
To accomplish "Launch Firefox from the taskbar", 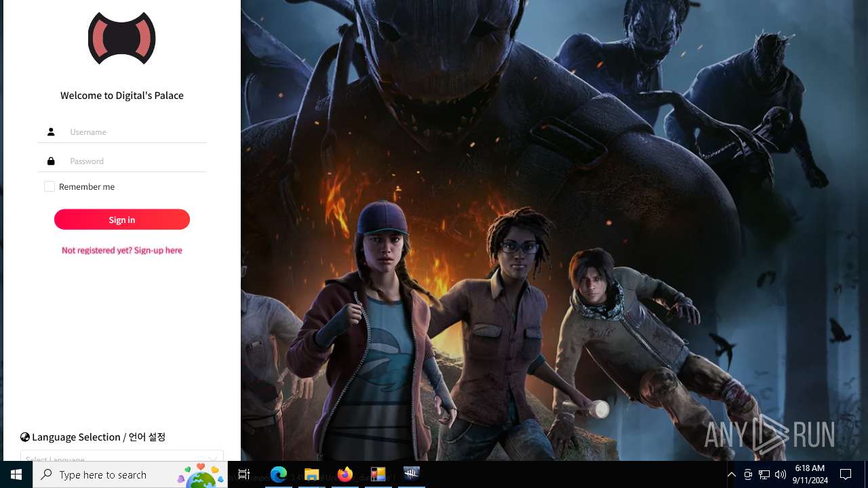I will pos(345,474).
